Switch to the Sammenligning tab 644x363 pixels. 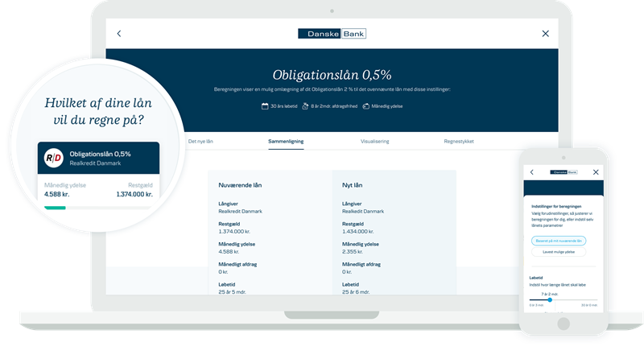(x=286, y=141)
